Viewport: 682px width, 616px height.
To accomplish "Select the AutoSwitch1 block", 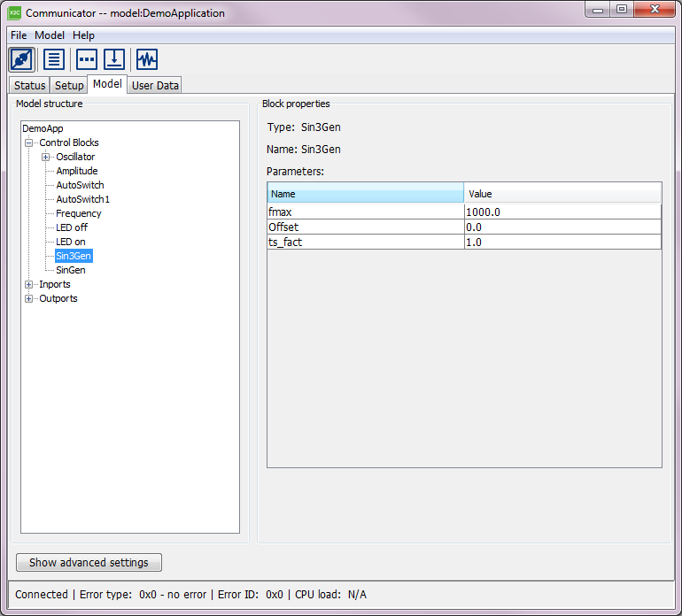I will tap(82, 199).
